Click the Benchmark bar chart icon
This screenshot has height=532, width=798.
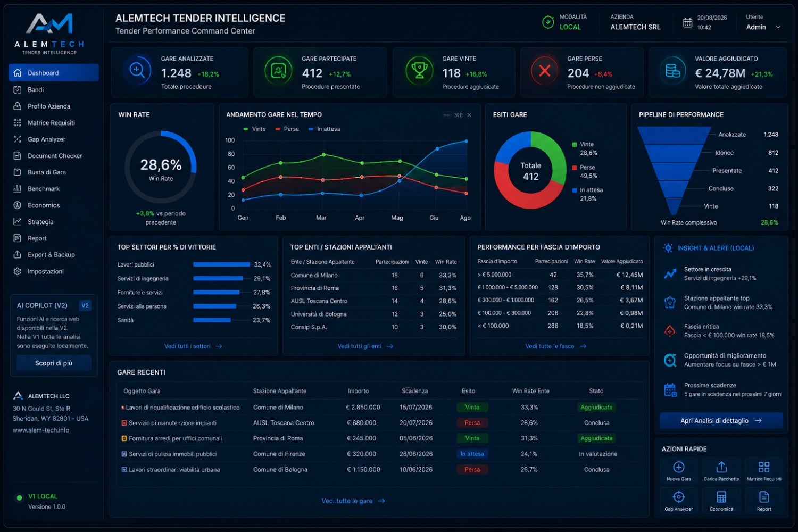coord(18,188)
